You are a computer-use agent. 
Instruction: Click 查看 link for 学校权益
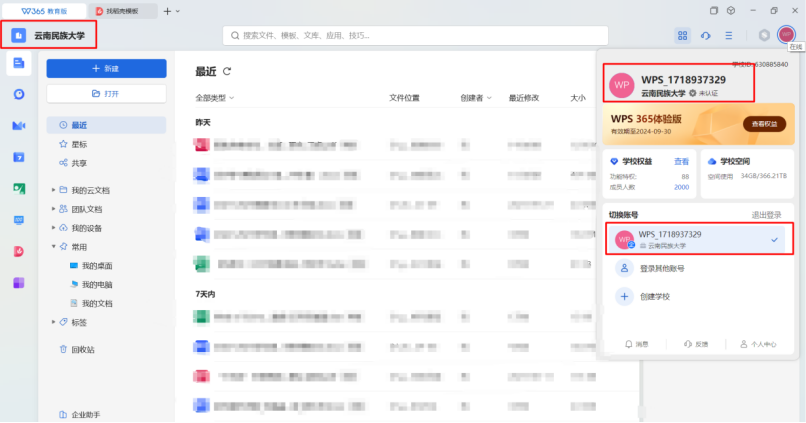tap(681, 161)
